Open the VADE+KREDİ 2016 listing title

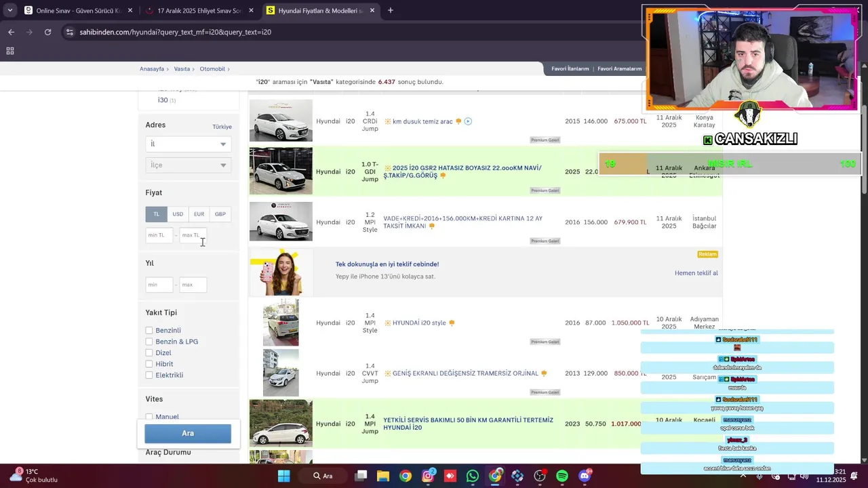(x=462, y=222)
